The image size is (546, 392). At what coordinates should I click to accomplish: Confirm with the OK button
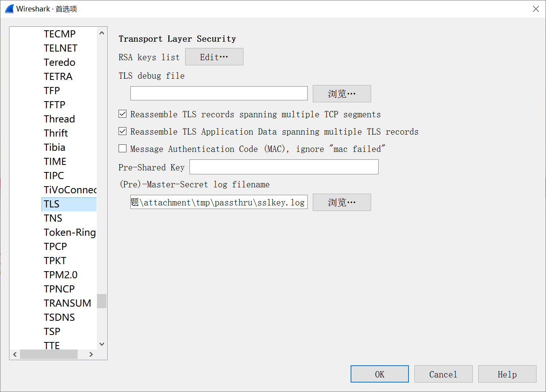tap(380, 374)
